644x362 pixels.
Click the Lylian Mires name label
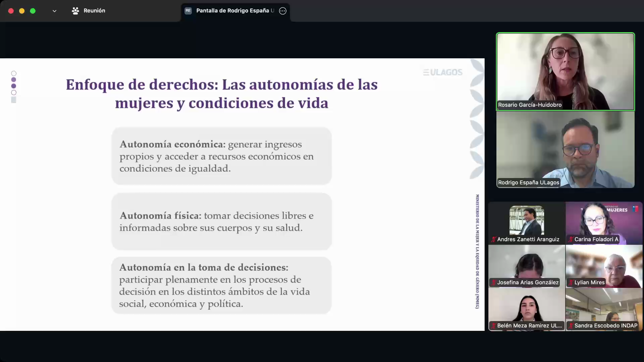[589, 283]
